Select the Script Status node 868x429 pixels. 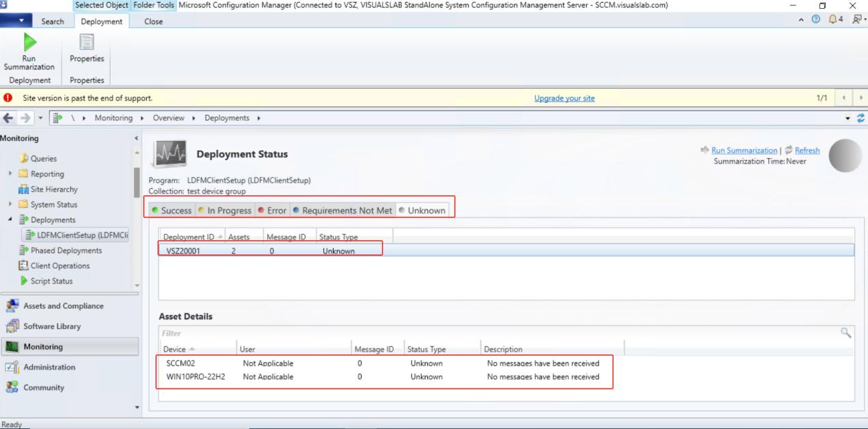51,281
